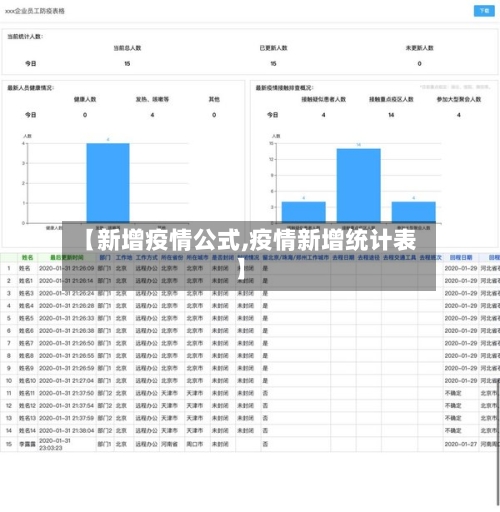Click the 当前总人数 label
500x512 pixels.
(127, 48)
